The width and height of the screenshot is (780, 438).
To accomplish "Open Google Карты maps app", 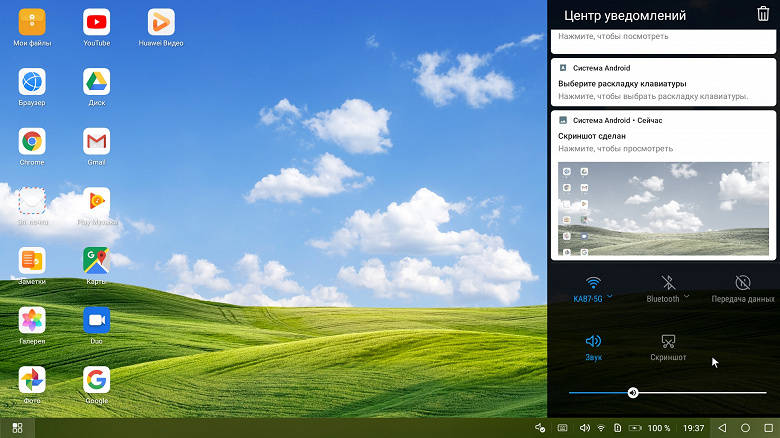I will pos(97,261).
